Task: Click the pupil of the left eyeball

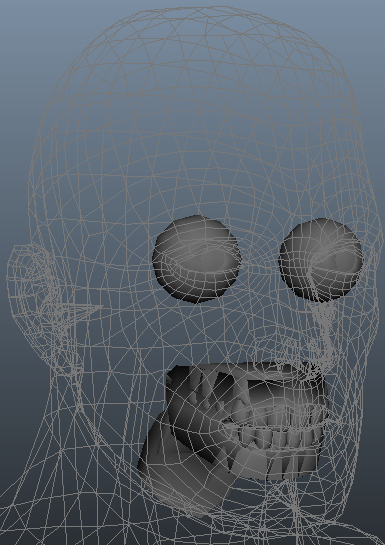Action: click(x=208, y=259)
